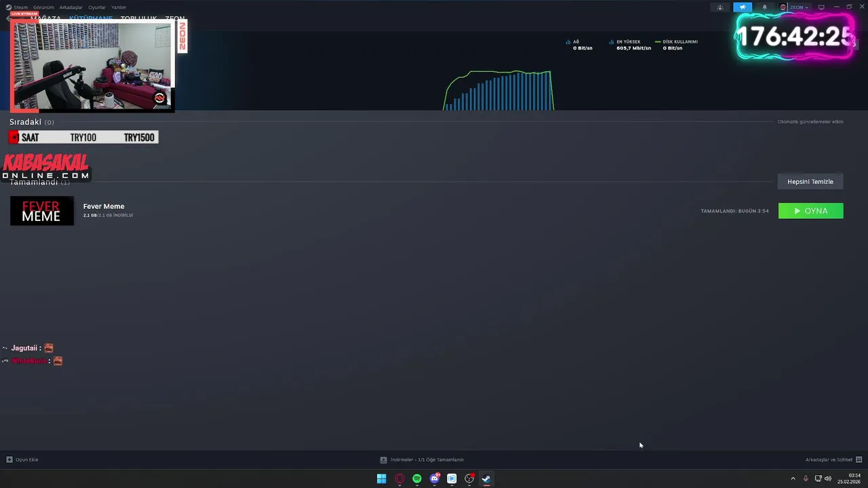Click the download speed graph
Screen dimensions: 868x488
click(x=498, y=90)
